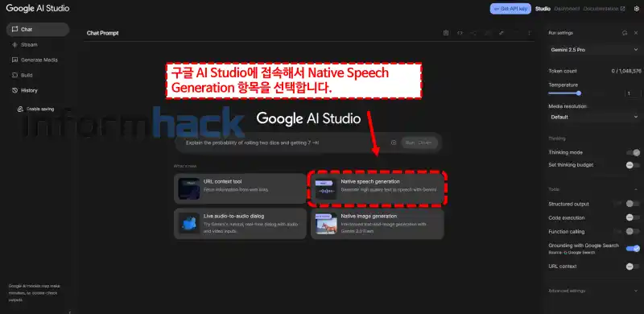
Task: Open the settings gear icon at top right
Action: [x=637, y=9]
